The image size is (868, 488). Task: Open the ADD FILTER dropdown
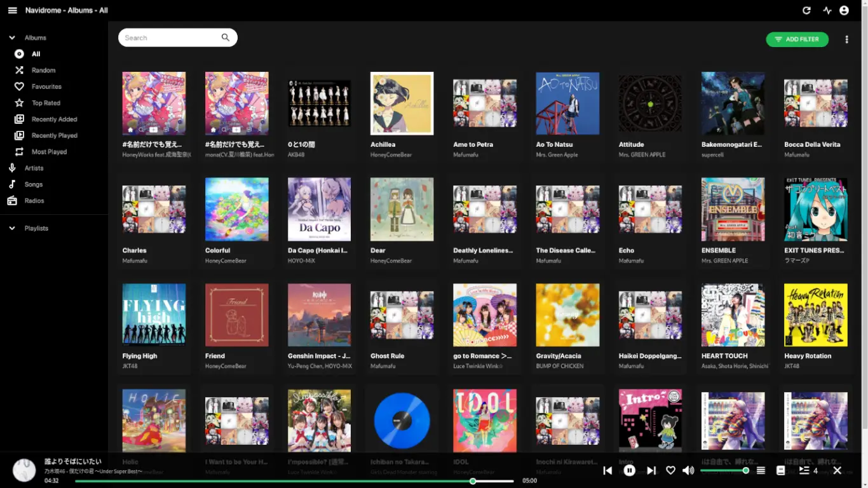(x=797, y=39)
